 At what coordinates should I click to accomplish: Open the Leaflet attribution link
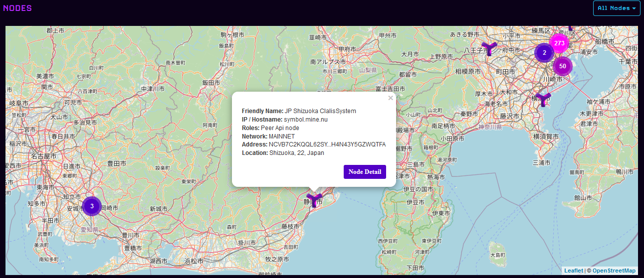(x=573, y=271)
